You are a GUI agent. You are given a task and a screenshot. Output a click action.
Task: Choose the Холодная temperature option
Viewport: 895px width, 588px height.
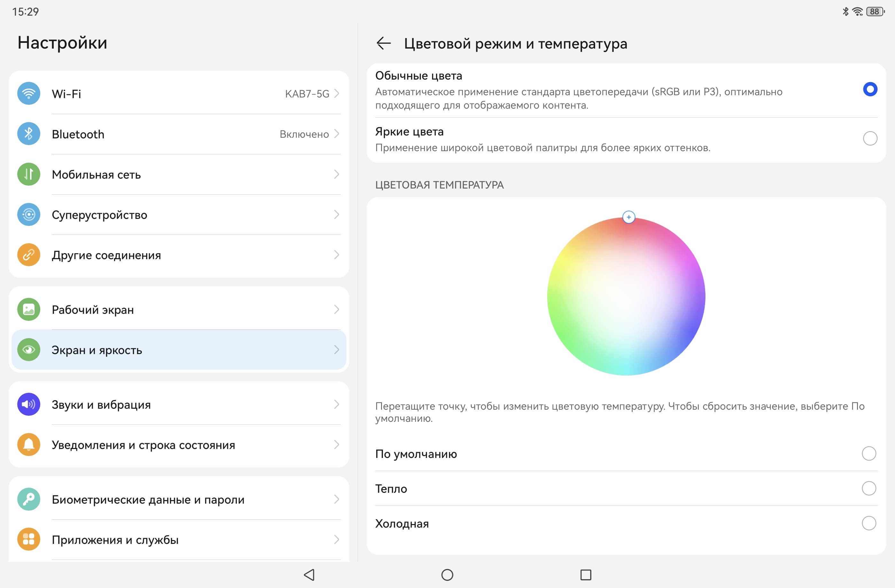[x=869, y=523]
